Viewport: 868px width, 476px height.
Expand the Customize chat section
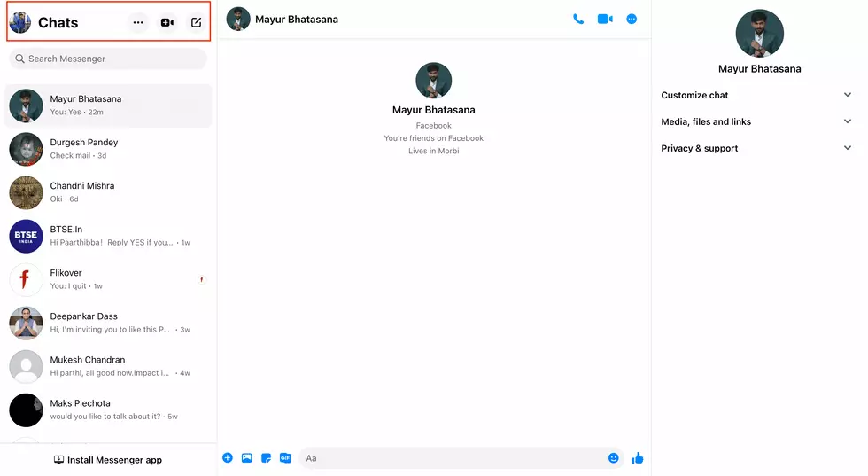point(757,95)
